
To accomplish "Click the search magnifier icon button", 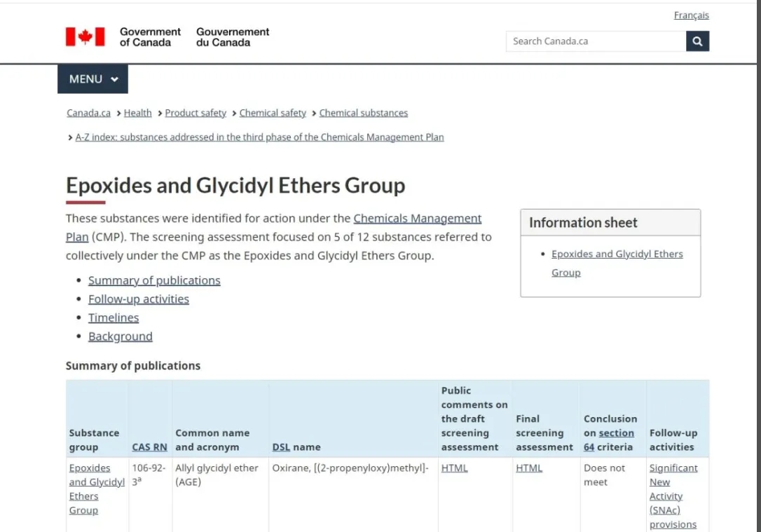I will coord(697,41).
